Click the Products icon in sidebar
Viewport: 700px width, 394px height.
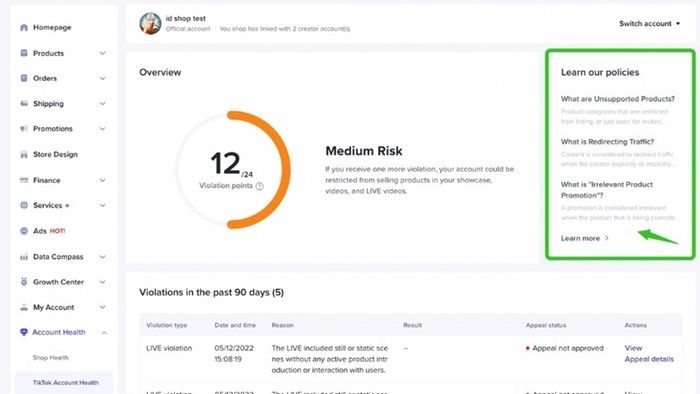point(24,53)
